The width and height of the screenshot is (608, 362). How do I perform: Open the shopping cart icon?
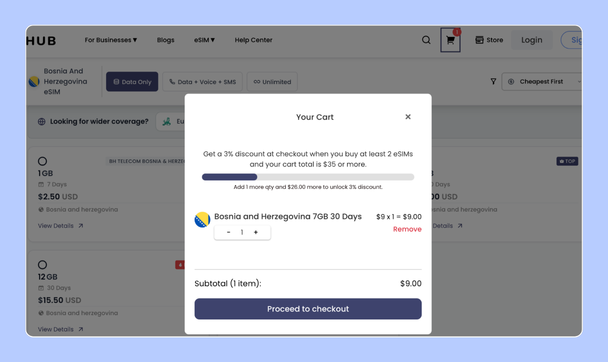[450, 40]
